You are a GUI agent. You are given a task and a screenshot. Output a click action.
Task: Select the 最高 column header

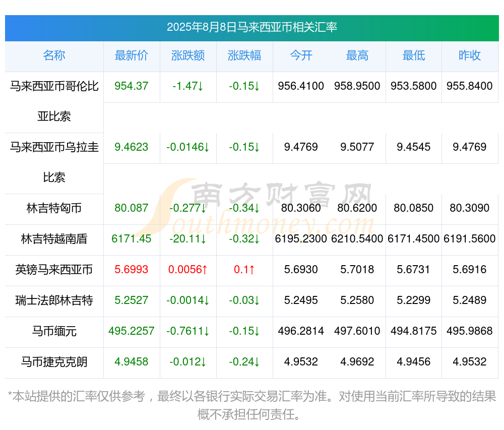coord(357,55)
